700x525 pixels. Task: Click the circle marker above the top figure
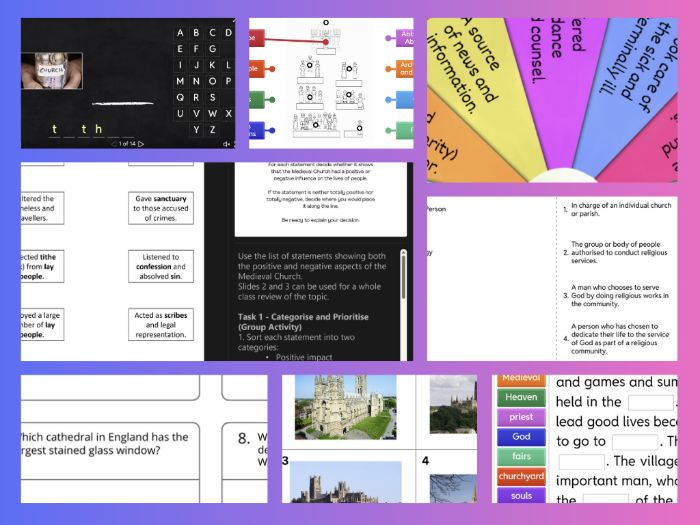pyautogui.click(x=326, y=22)
